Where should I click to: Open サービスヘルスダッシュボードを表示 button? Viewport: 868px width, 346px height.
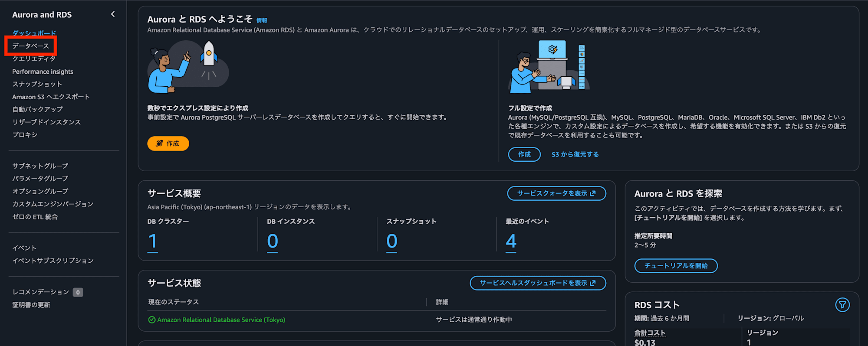click(538, 283)
